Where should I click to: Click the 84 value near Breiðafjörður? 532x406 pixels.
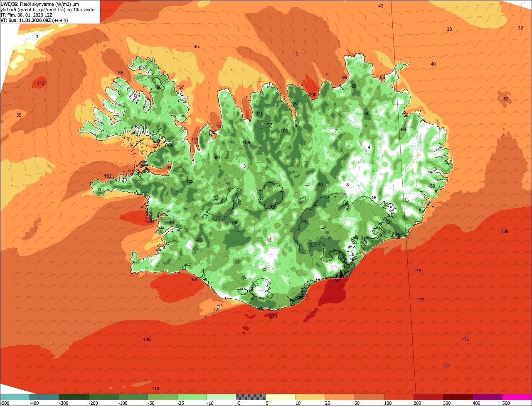(x=168, y=167)
